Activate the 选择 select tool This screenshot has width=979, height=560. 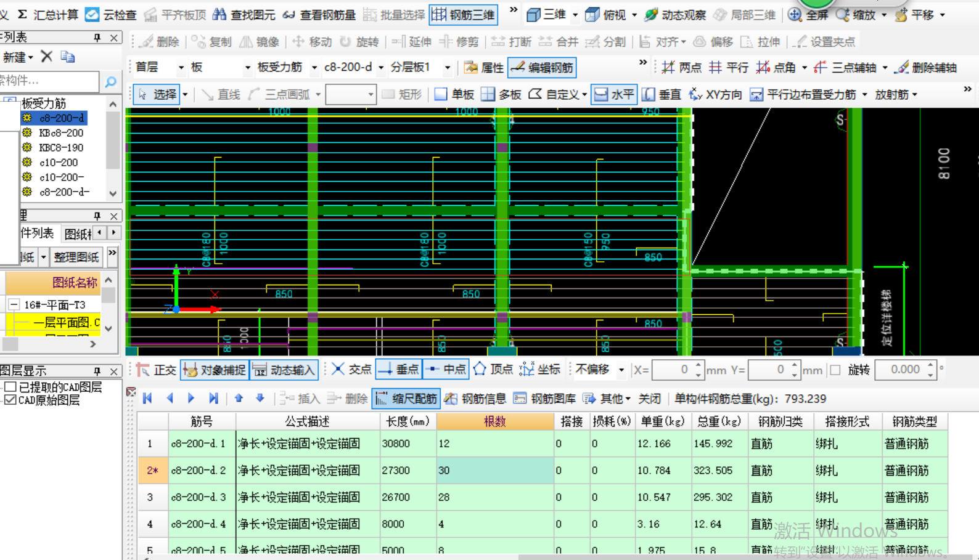[157, 94]
